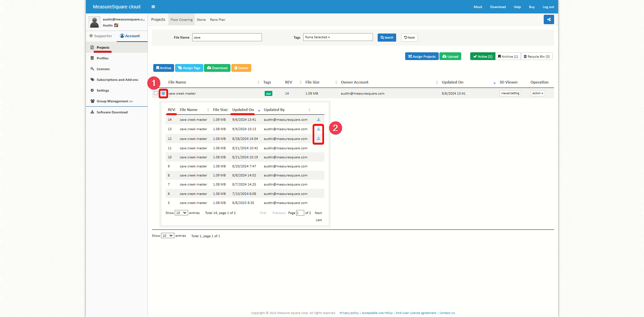Click the orange Delete button

241,68
